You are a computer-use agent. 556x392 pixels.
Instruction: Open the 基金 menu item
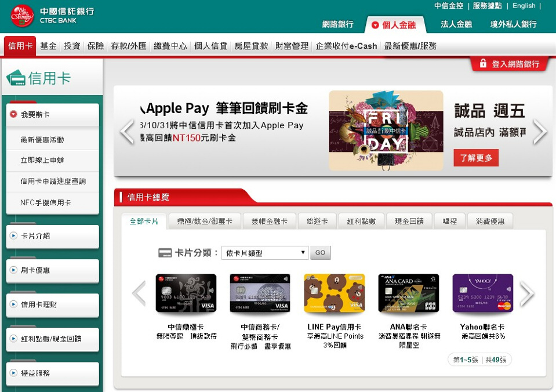48,46
